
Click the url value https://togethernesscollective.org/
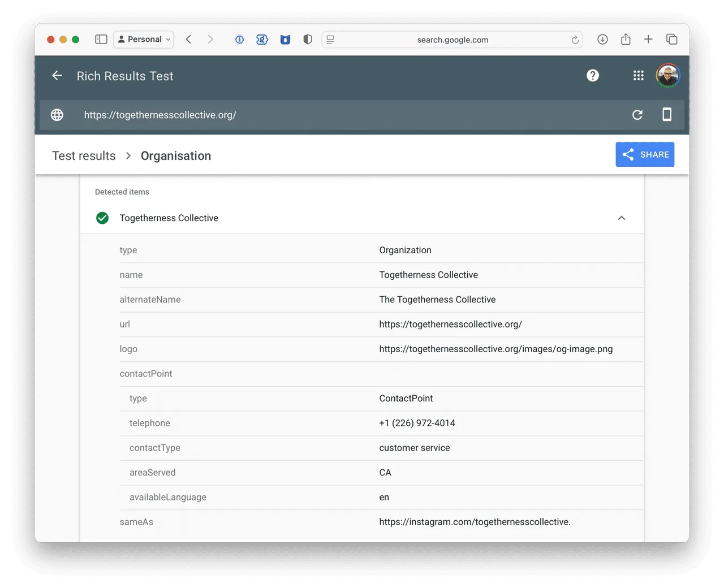(x=450, y=325)
